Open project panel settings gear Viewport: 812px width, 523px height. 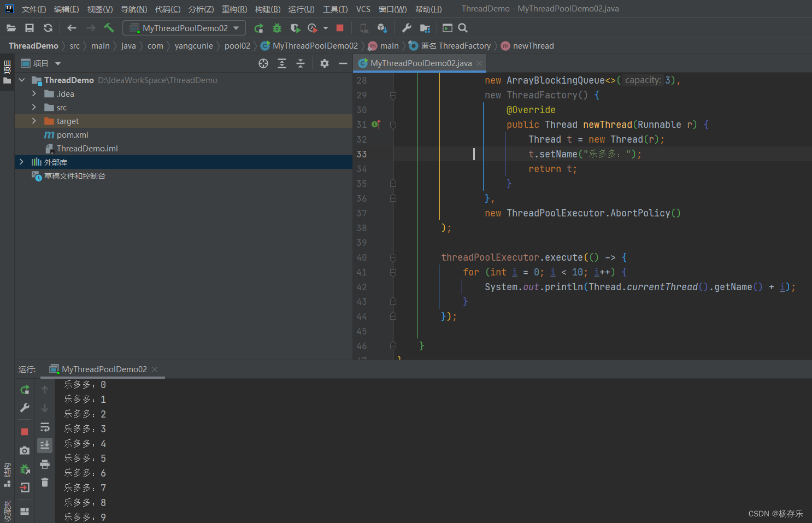(325, 63)
